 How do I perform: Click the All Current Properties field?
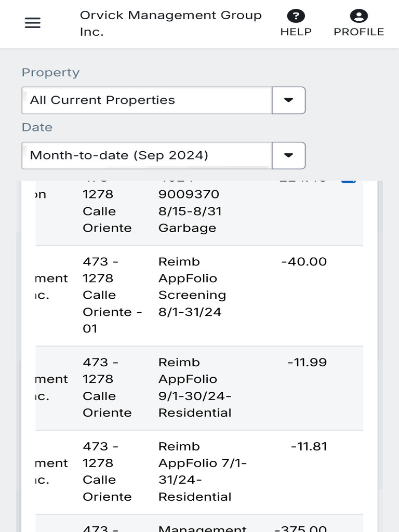pos(147,100)
